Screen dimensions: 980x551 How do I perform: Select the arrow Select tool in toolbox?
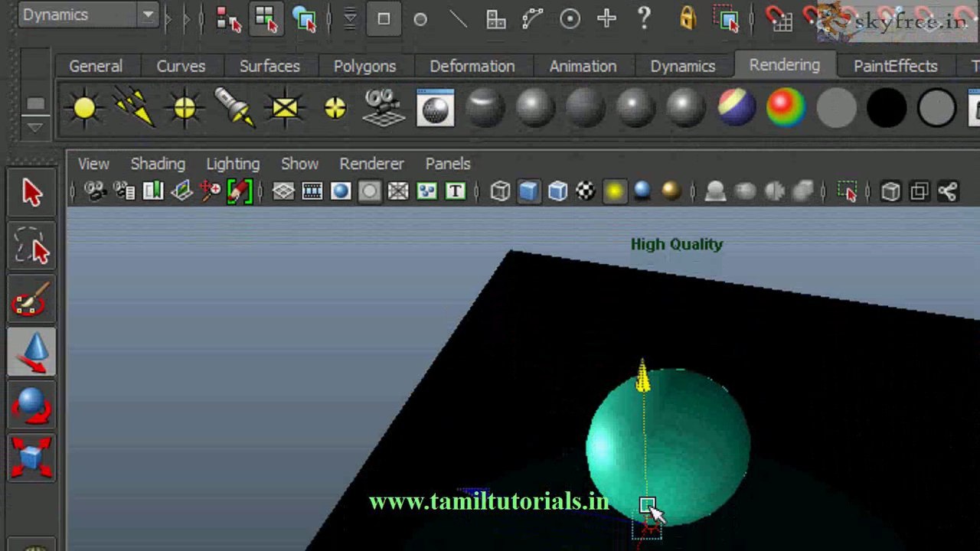(x=31, y=191)
